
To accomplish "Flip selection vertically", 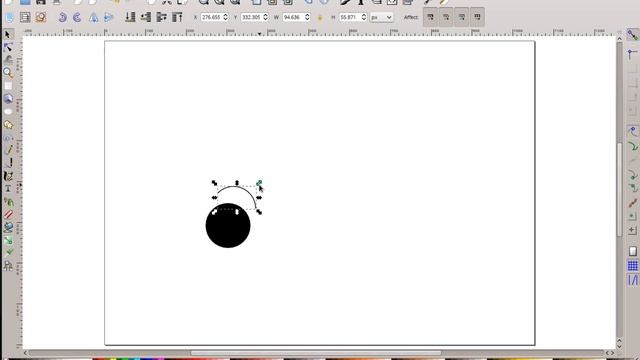I will 109,17.
